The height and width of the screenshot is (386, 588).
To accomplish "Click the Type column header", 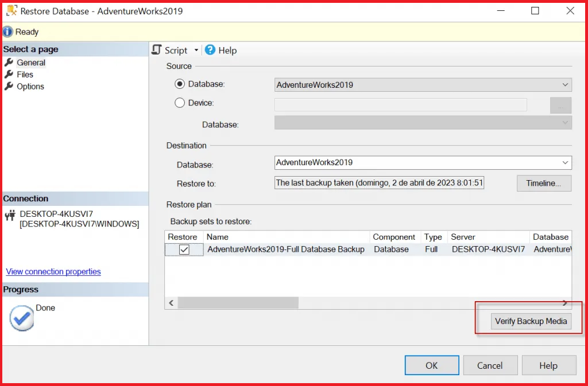I will pos(434,237).
